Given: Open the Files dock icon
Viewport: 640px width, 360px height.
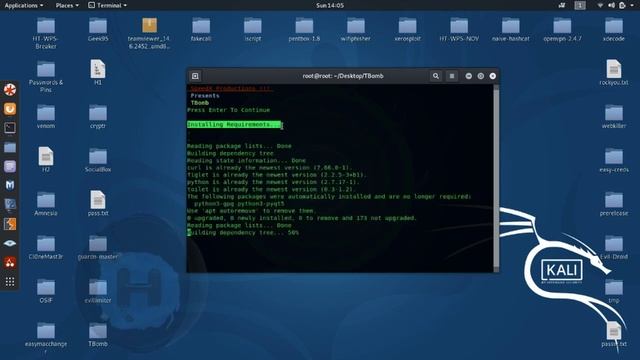Looking at the screenshot, I should (x=10, y=147).
